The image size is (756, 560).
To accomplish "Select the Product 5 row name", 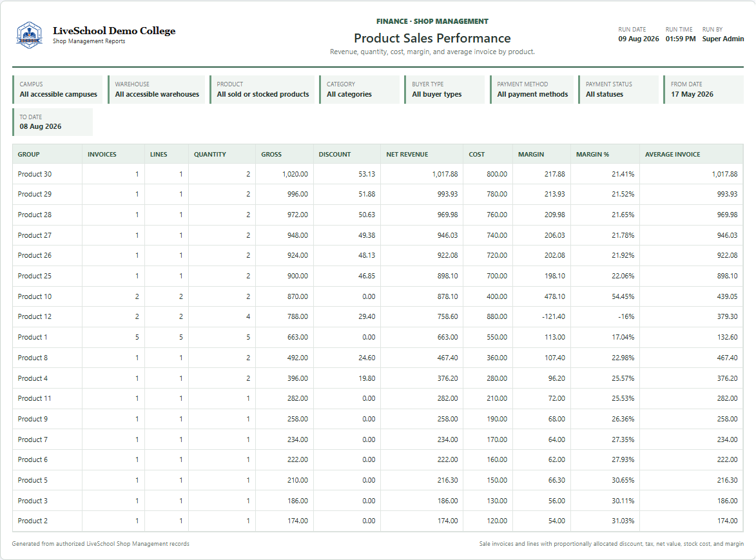I will click(x=33, y=480).
